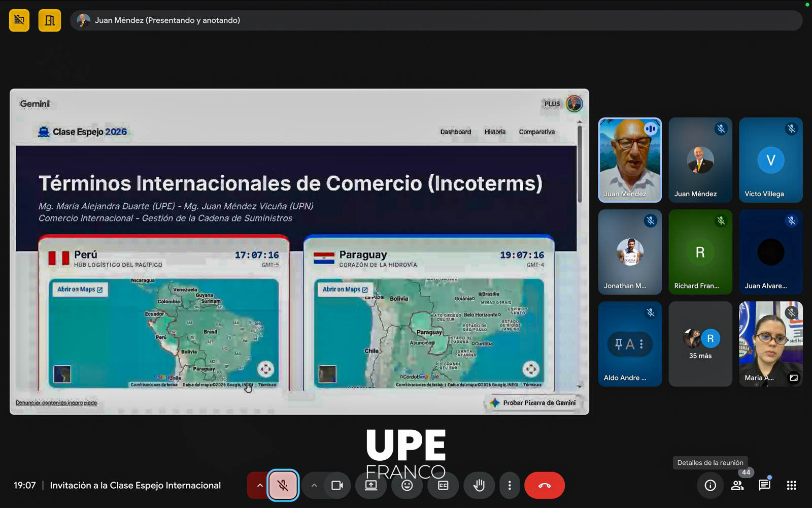The width and height of the screenshot is (812, 508).
Task: Click Juan Méndez presenting banner
Action: pyautogui.click(x=436, y=20)
